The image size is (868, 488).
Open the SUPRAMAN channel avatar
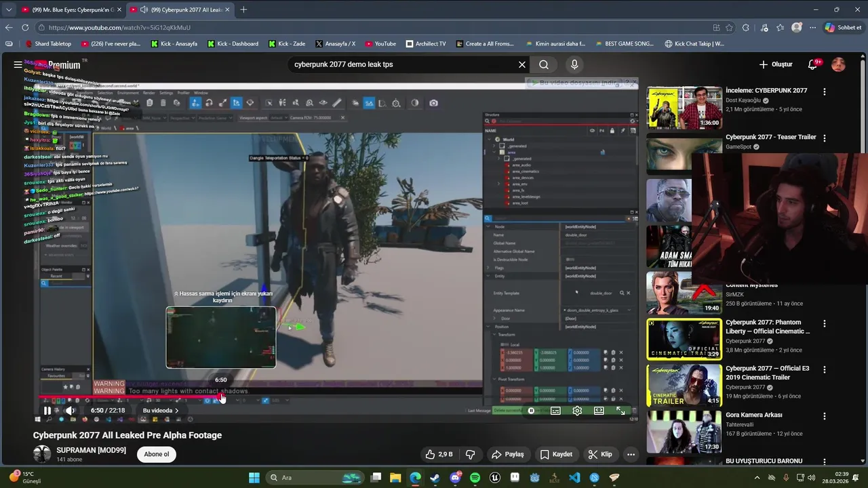pyautogui.click(x=42, y=454)
